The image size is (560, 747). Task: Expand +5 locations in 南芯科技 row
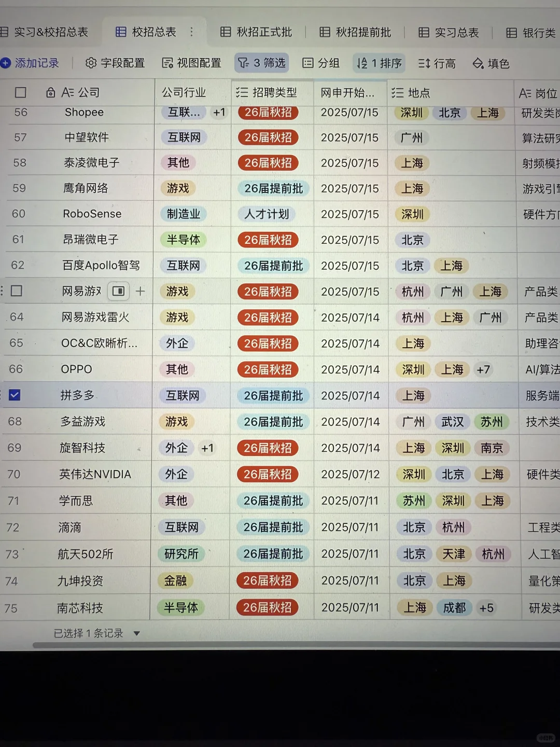click(486, 607)
